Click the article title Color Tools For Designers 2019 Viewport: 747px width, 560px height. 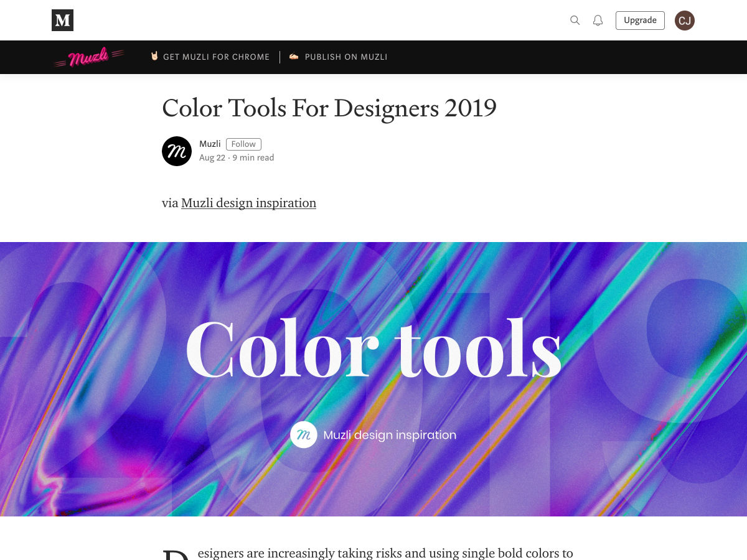point(329,108)
